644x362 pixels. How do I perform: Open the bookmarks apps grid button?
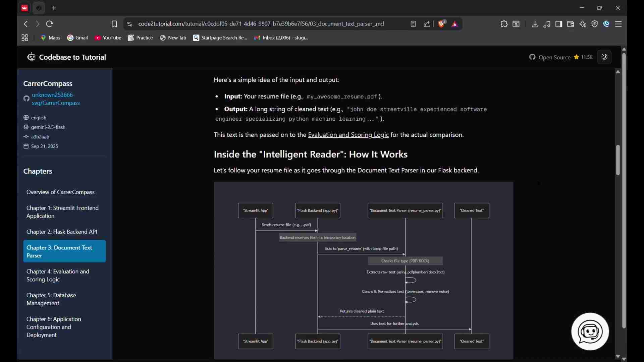click(x=25, y=38)
